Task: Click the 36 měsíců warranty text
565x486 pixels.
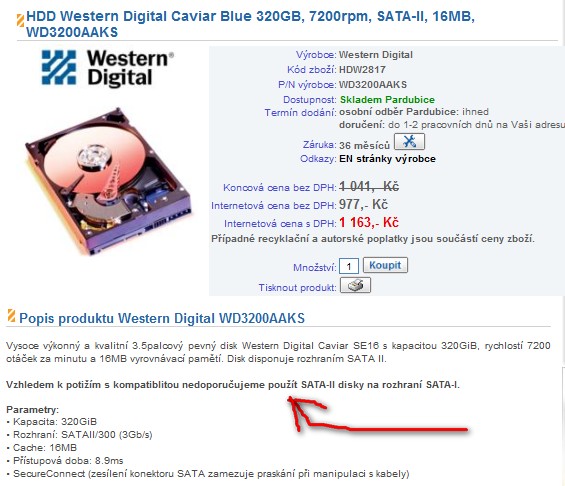Action: 364,146
